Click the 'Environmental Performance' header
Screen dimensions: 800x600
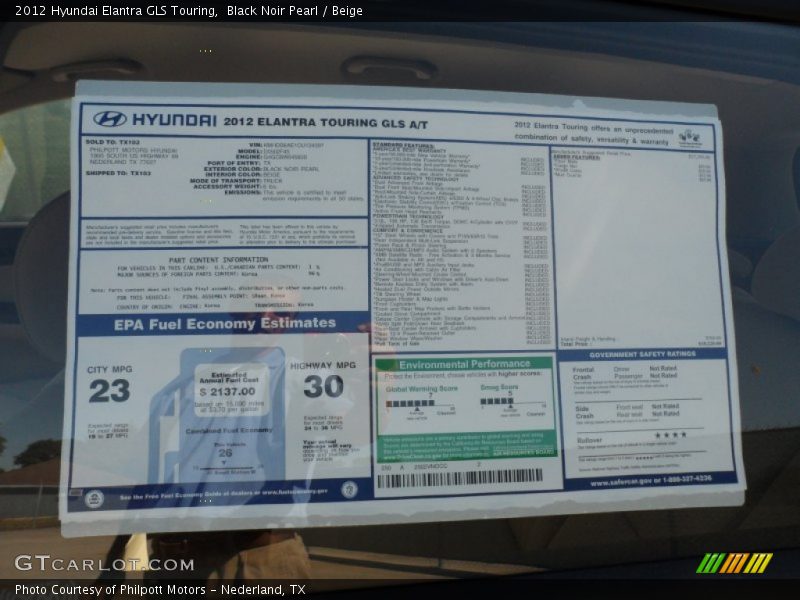click(x=464, y=364)
